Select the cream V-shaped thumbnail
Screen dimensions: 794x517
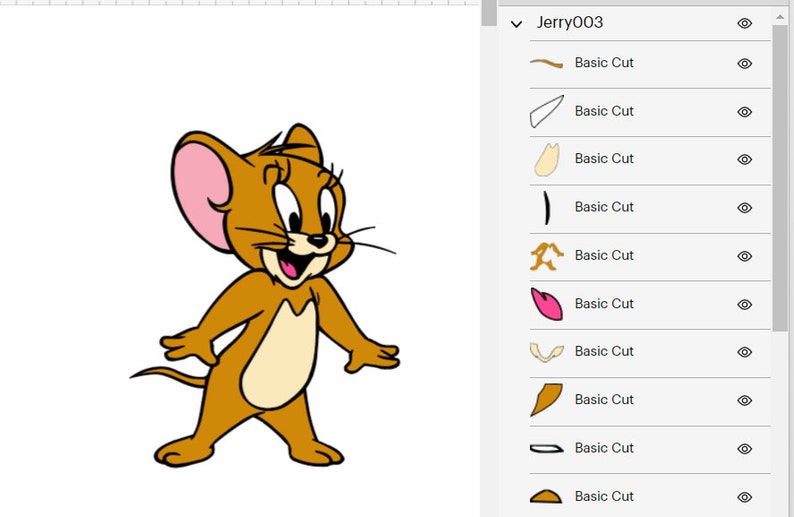pos(547,352)
